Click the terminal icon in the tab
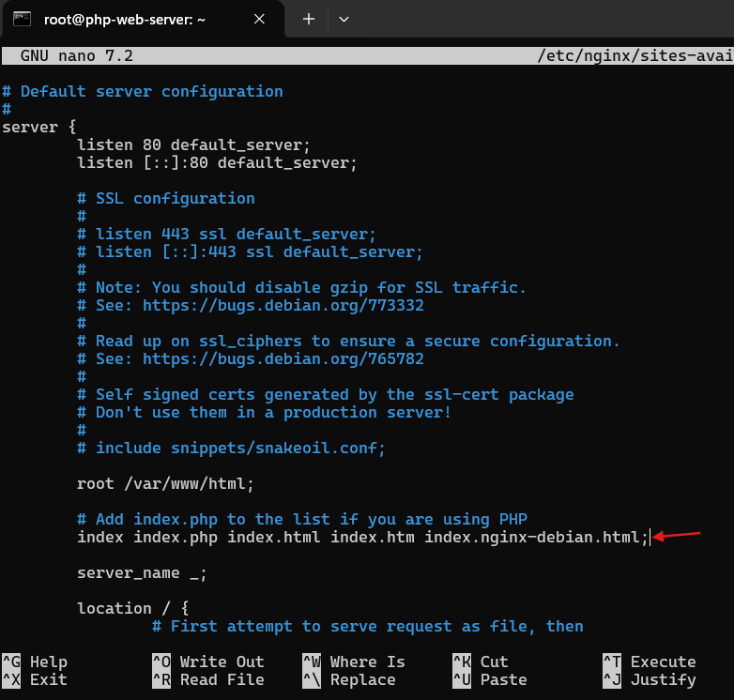734x700 pixels. pyautogui.click(x=22, y=19)
